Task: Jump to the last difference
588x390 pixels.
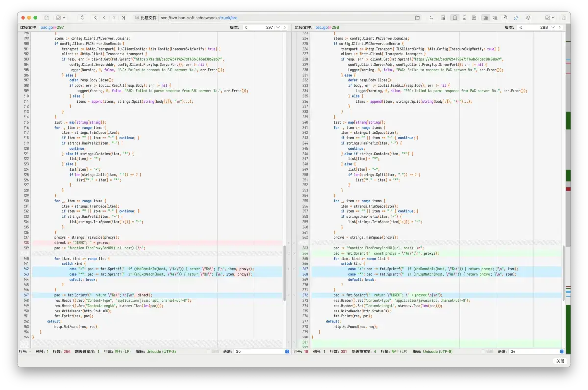Action: pos(123,18)
